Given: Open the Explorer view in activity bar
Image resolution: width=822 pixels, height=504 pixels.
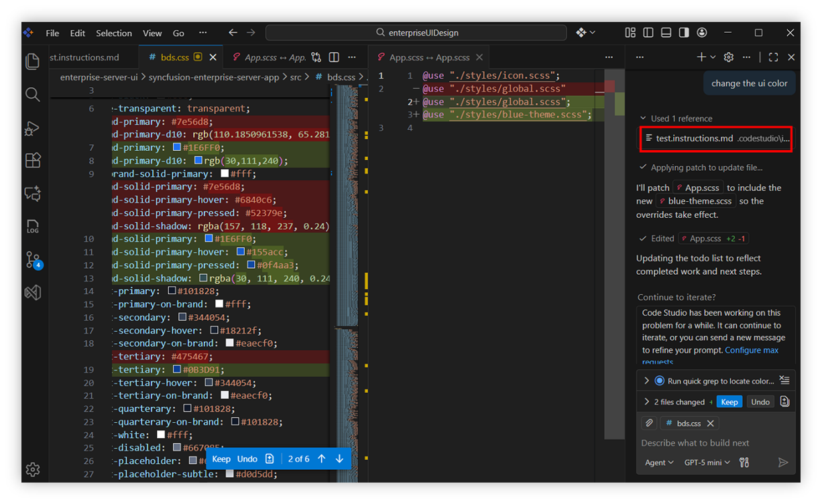Looking at the screenshot, I should tap(32, 62).
